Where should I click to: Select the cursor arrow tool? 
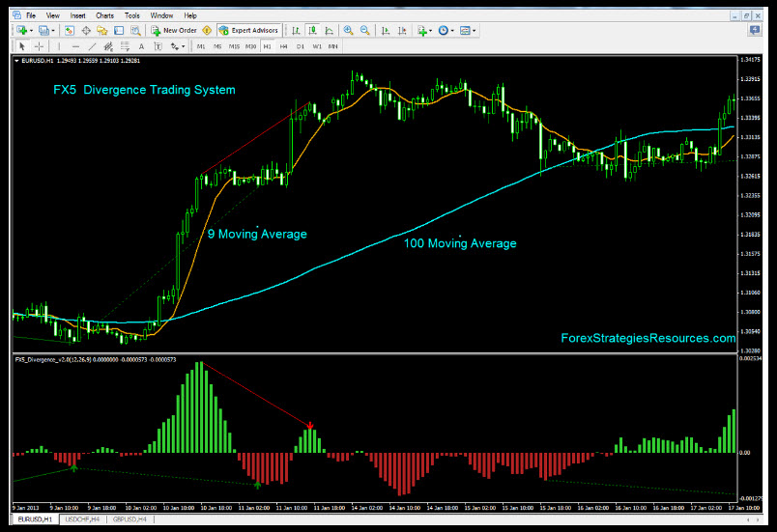[x=22, y=46]
